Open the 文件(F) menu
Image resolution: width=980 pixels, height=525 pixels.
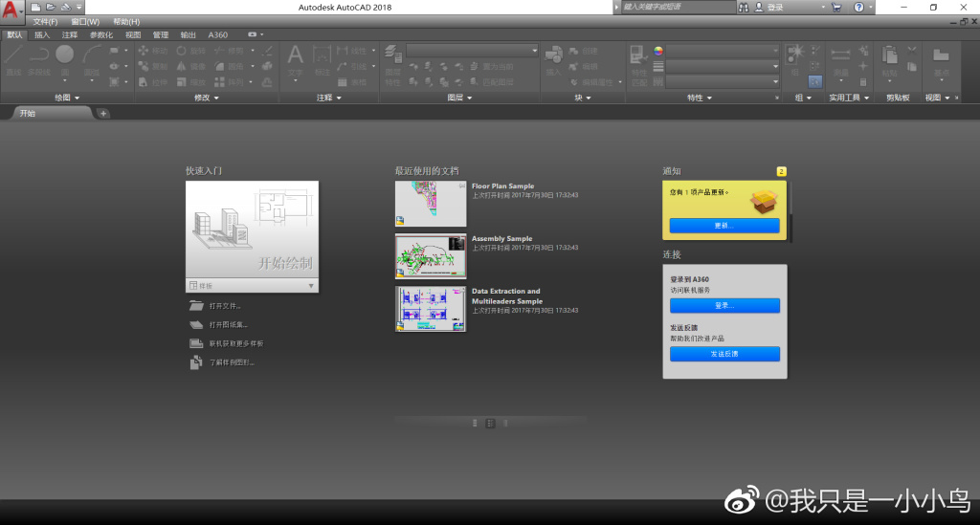[x=45, y=22]
